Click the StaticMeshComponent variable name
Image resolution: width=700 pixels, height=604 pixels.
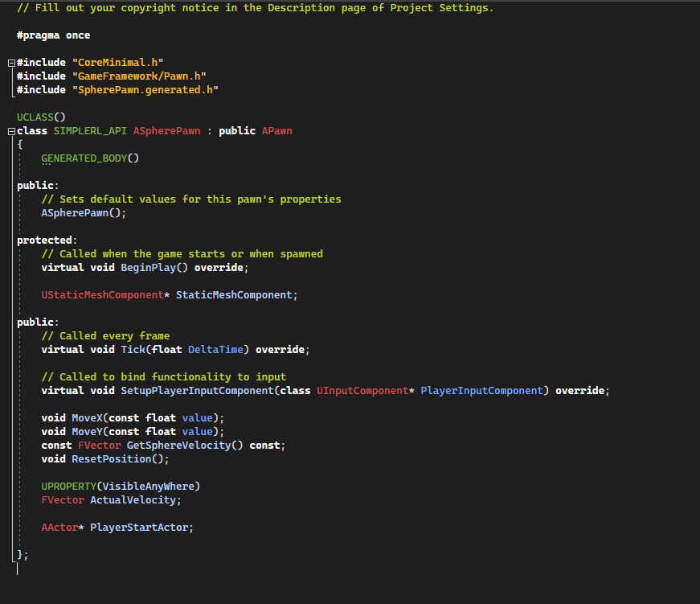pyautogui.click(x=234, y=295)
